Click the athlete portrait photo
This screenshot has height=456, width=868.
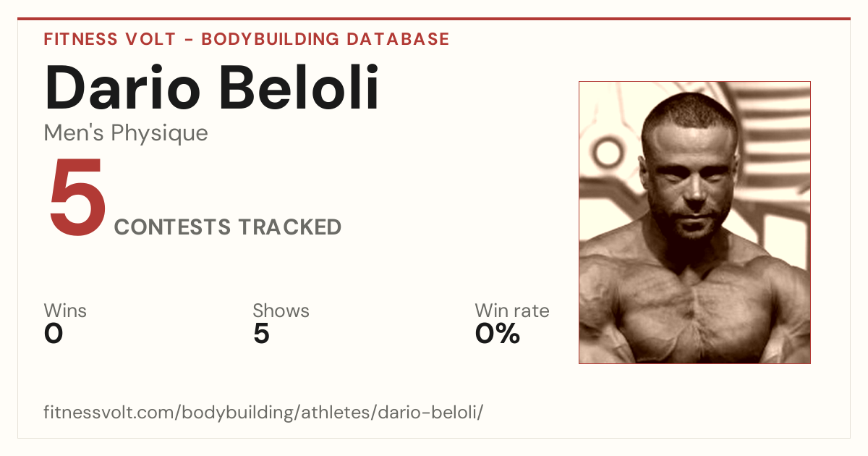[694, 222]
